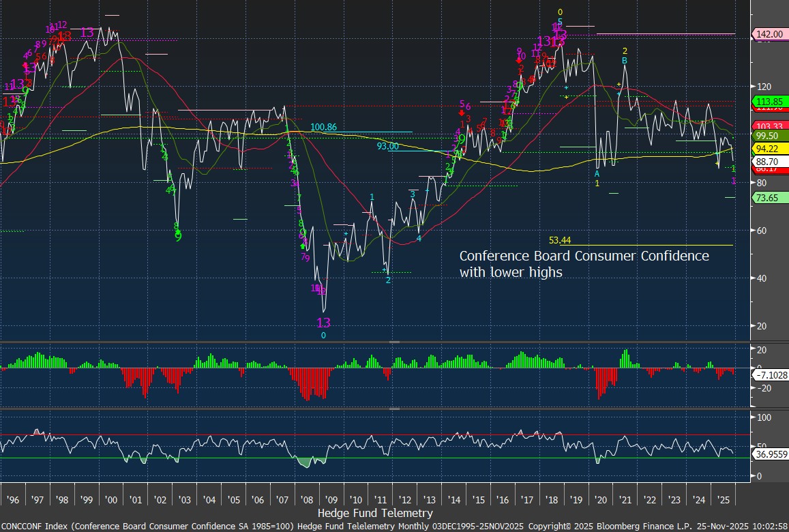Click the Conference Board Consumer Confidence annotation
Viewport: 789px width, 532px height.
pos(584,263)
